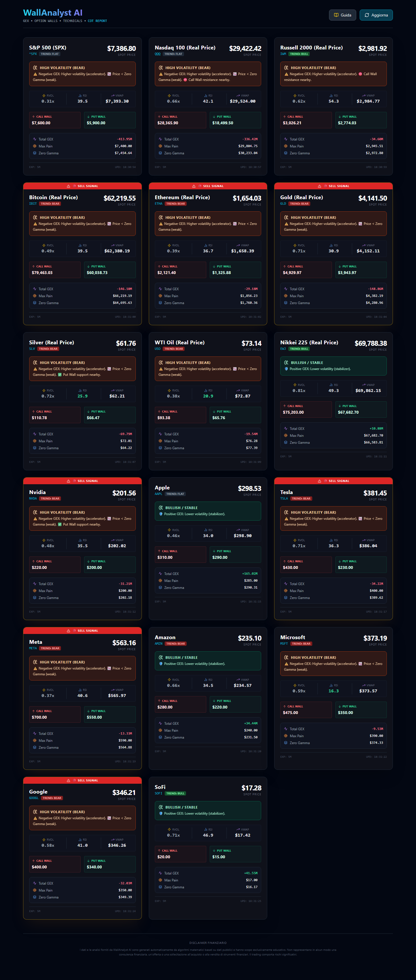Click the Bullish / Stable icon in SoFi card
The image size is (416, 980).
click(161, 807)
